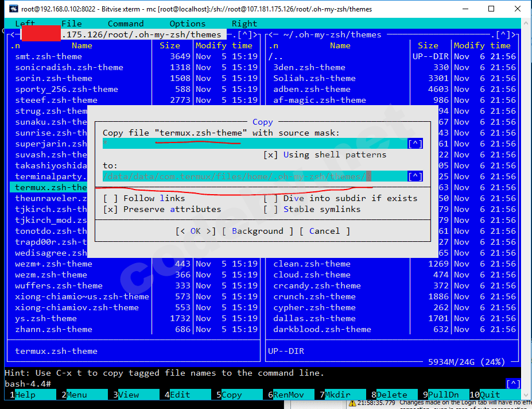This screenshot has height=409, width=532.
Task: Open right panel history [^] button
Action: [503, 34]
